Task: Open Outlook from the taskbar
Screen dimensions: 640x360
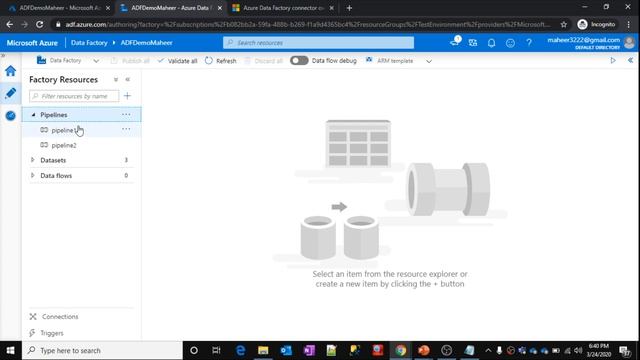Action: pyautogui.click(x=286, y=351)
